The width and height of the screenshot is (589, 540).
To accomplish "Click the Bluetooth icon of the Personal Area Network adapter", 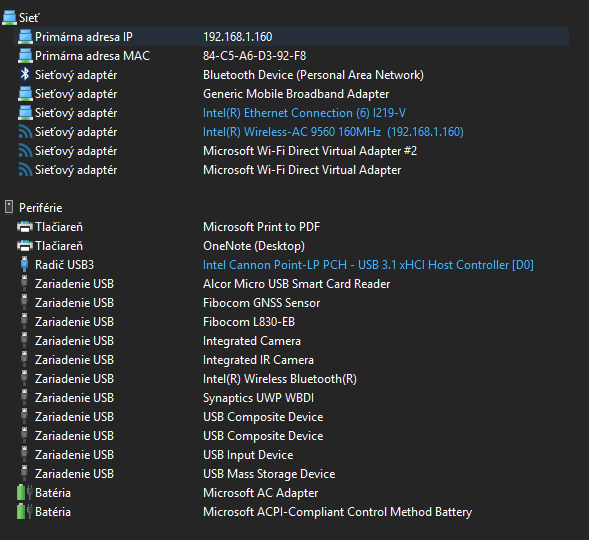I will (x=25, y=74).
